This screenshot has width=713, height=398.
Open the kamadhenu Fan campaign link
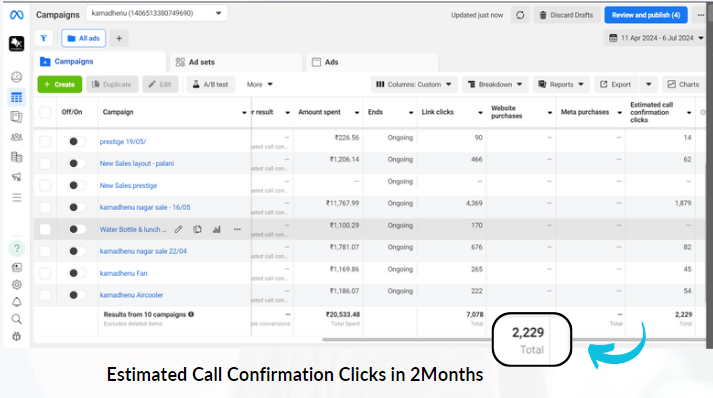[x=124, y=273]
